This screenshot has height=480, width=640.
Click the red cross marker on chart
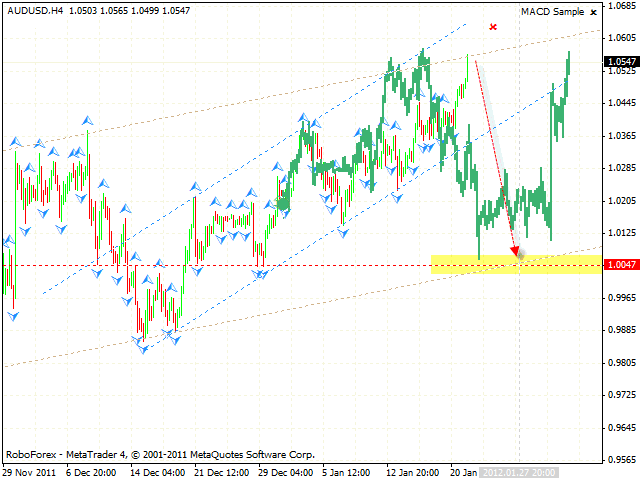(x=493, y=27)
